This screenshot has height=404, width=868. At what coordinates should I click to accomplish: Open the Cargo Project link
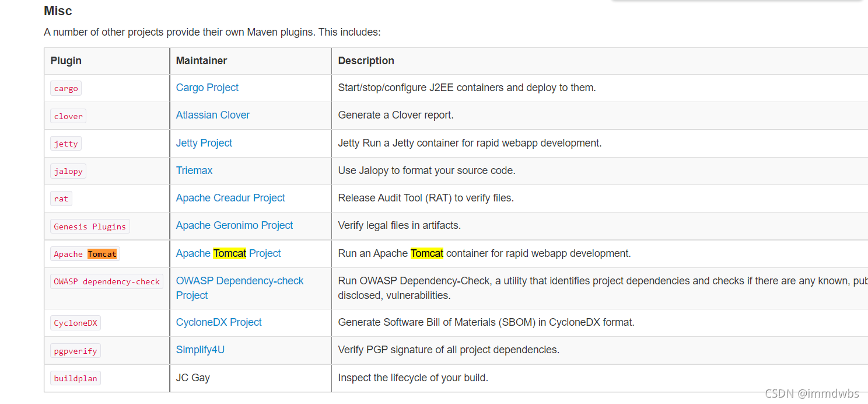tap(207, 88)
